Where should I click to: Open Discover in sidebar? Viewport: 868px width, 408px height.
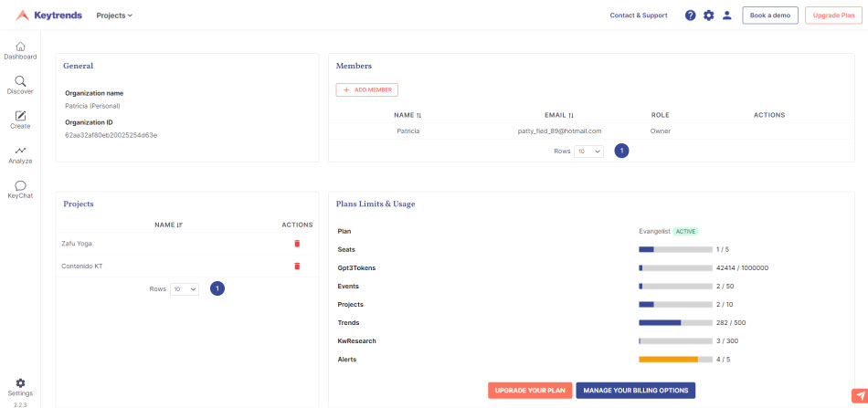coord(20,86)
